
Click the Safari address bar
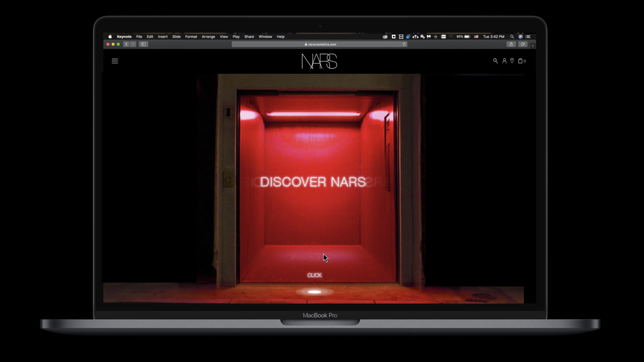[x=321, y=44]
